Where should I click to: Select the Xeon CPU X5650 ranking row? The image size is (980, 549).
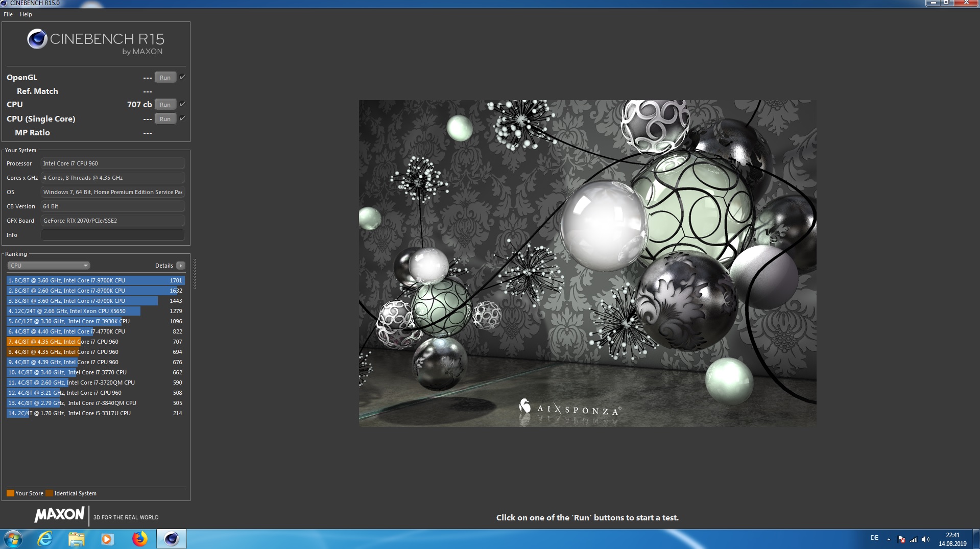tap(95, 311)
